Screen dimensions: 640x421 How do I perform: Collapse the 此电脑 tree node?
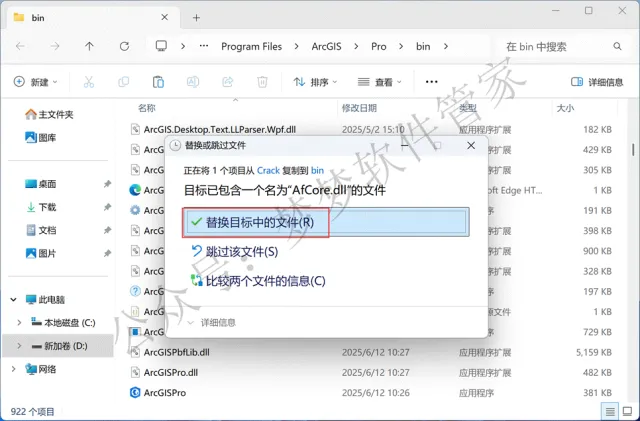click(13, 300)
